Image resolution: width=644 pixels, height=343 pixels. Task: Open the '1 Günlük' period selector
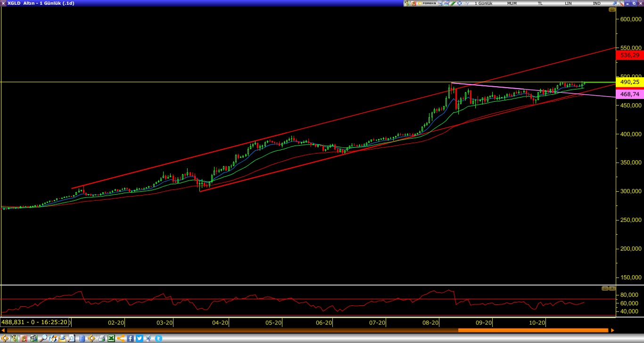click(483, 3)
